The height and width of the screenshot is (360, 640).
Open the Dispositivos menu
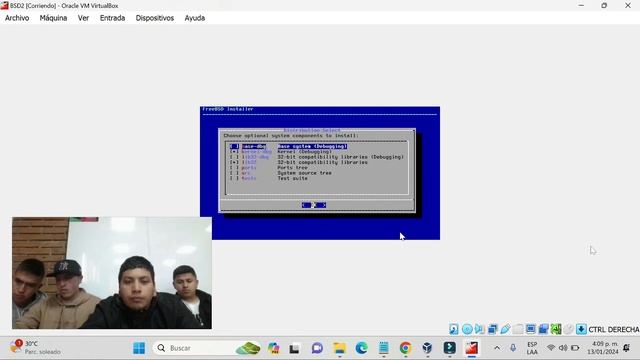click(x=155, y=18)
